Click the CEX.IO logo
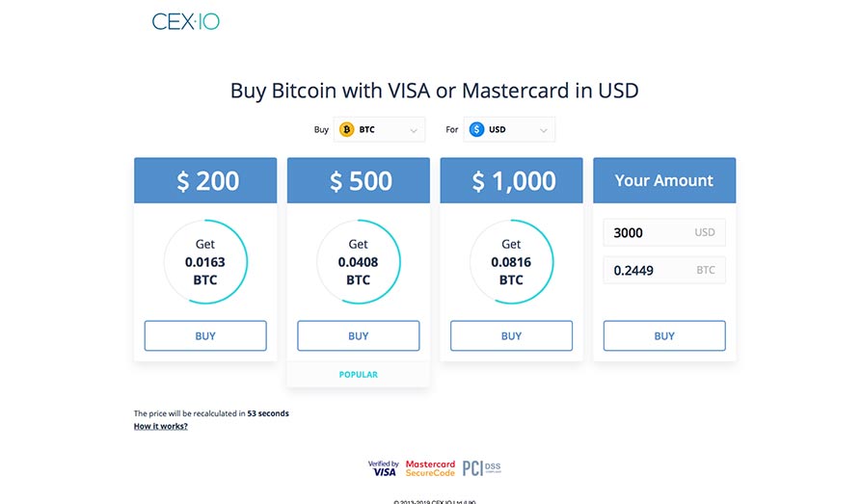861x504 pixels. pos(185,22)
